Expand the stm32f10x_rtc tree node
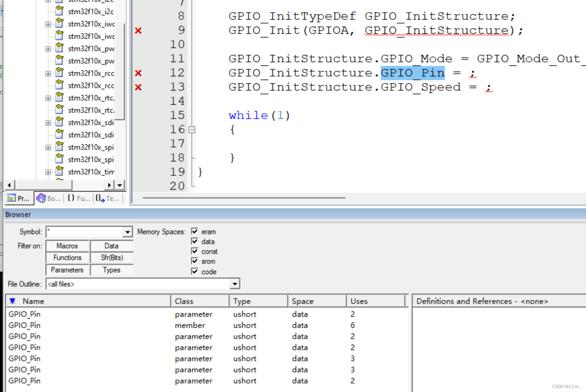This screenshot has width=586, height=392. coord(48,98)
